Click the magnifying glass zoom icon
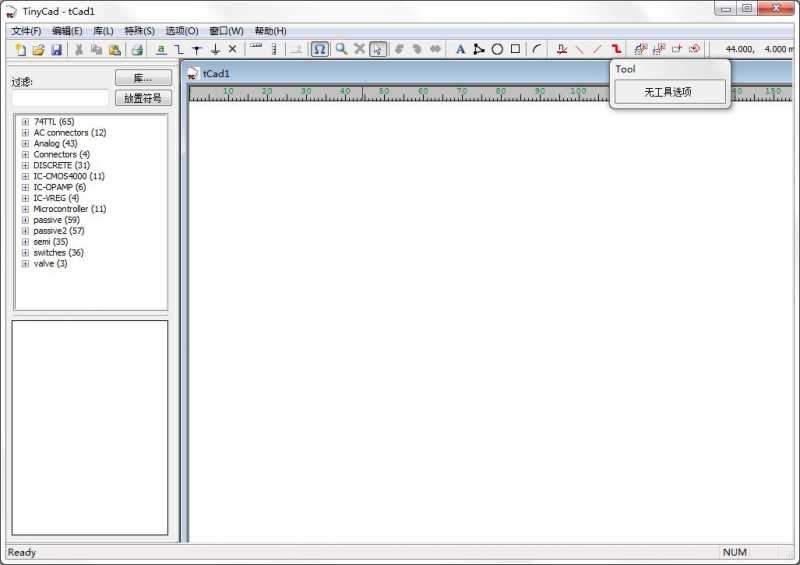Screen dimensions: 800x565 coord(341,49)
